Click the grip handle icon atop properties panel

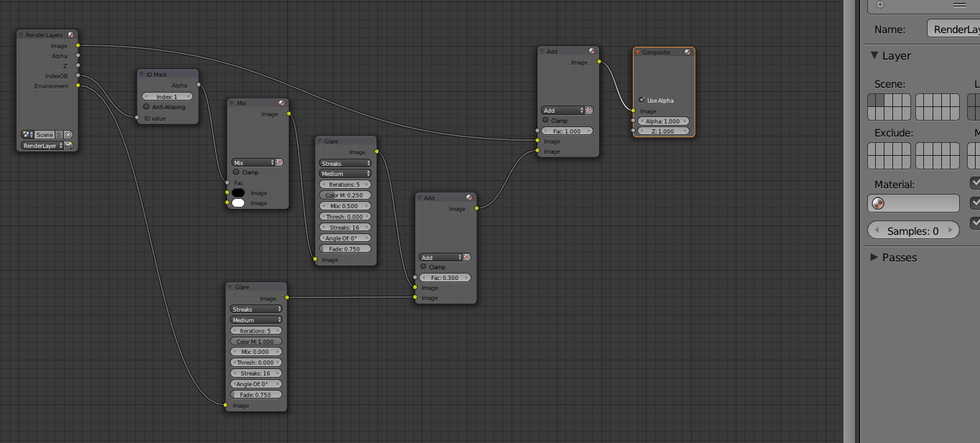(960, 4)
